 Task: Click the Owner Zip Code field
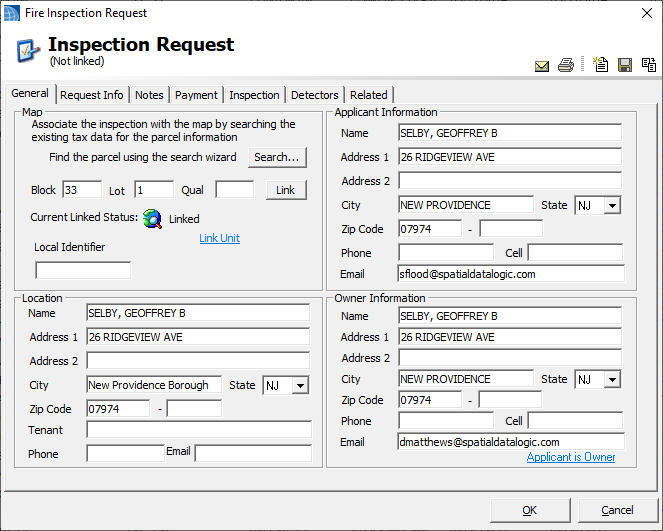430,400
